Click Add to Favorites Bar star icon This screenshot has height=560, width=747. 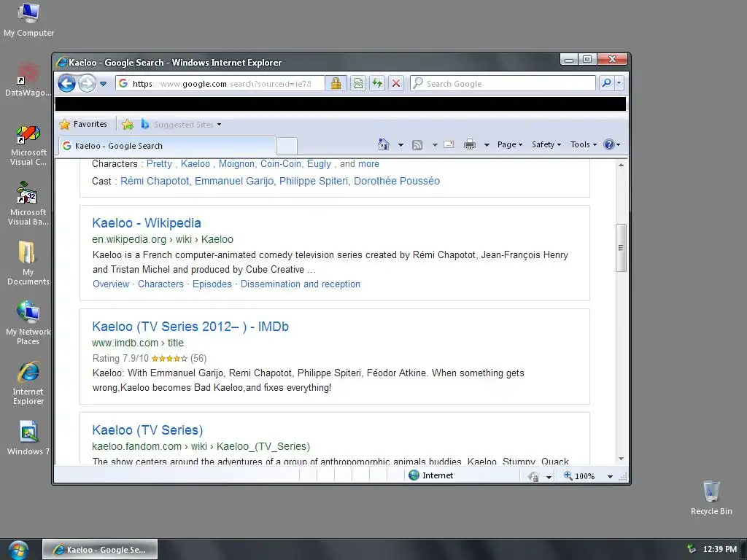pos(127,124)
